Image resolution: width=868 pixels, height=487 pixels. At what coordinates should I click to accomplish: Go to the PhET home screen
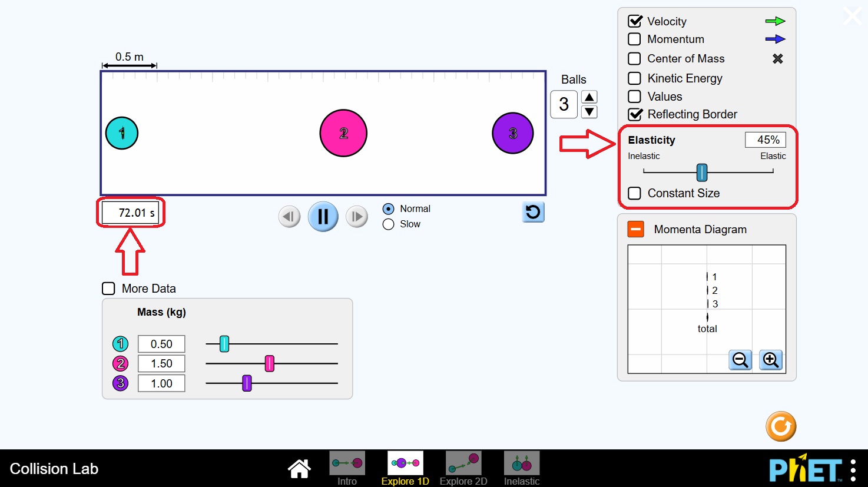coord(299,469)
